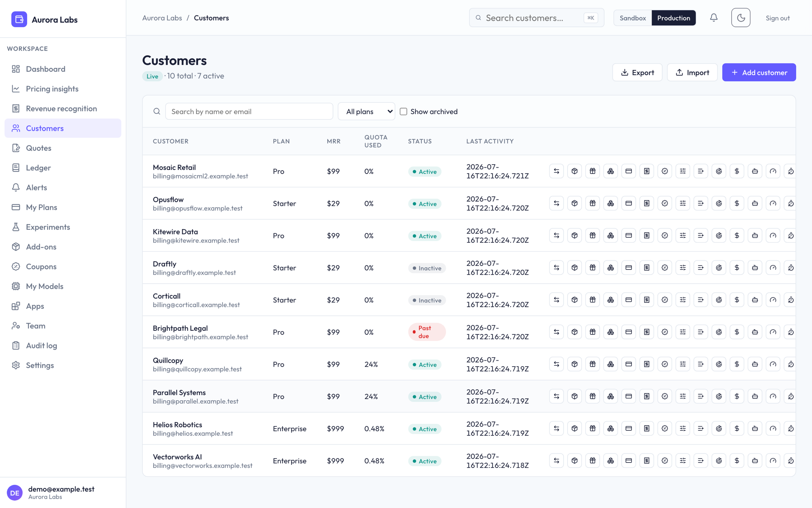Click the gauge icon for Kitewire Data
812x508 pixels.
point(773,235)
